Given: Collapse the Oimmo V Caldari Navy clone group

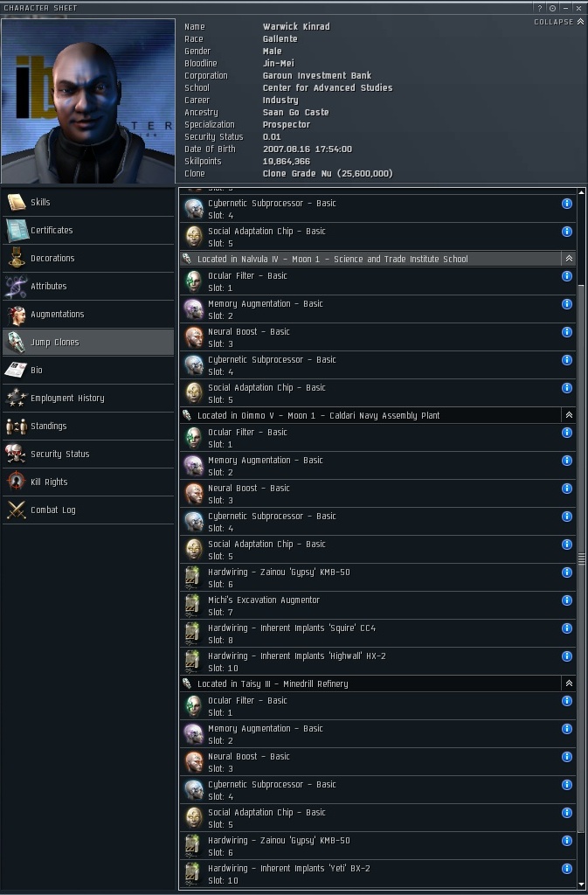Looking at the screenshot, I should (569, 415).
